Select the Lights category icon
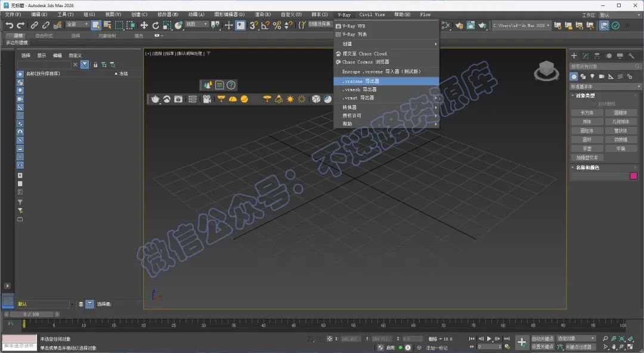The image size is (644, 353). 592,76
